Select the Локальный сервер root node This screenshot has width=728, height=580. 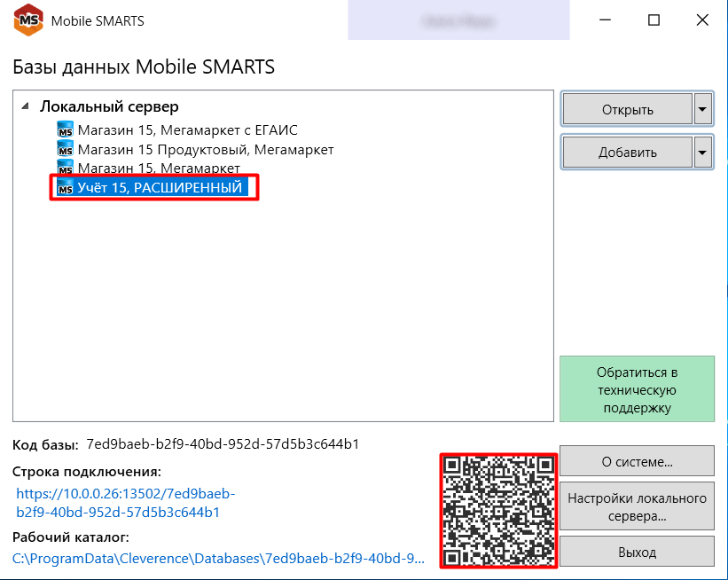tap(109, 106)
